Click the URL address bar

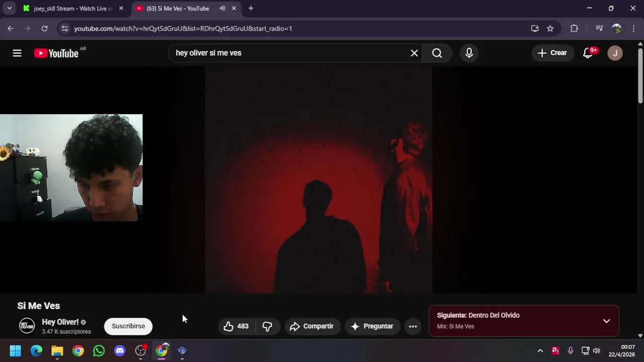pyautogui.click(x=297, y=29)
